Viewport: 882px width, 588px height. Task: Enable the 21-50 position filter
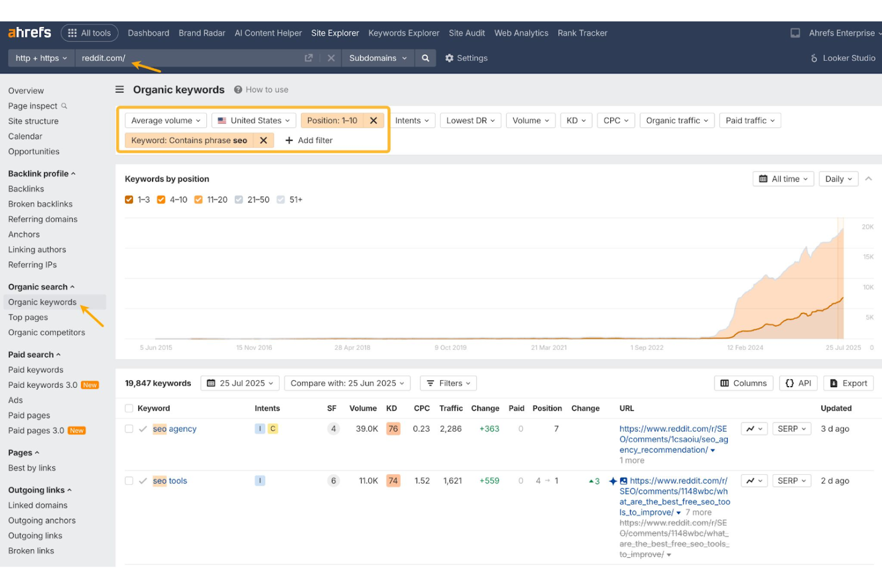point(239,200)
